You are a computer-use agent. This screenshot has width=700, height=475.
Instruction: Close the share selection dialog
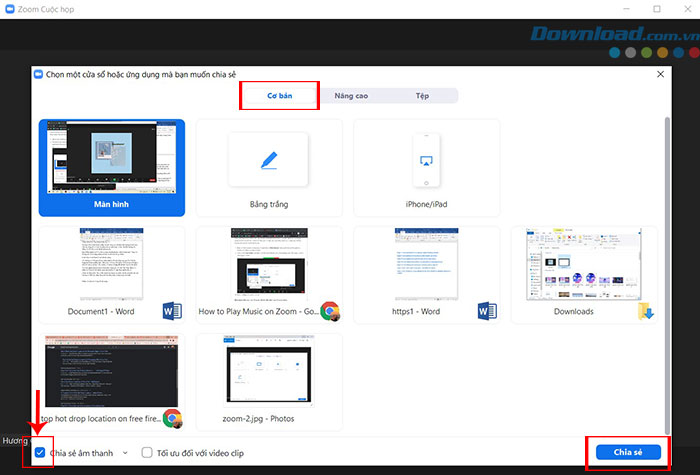pos(660,75)
